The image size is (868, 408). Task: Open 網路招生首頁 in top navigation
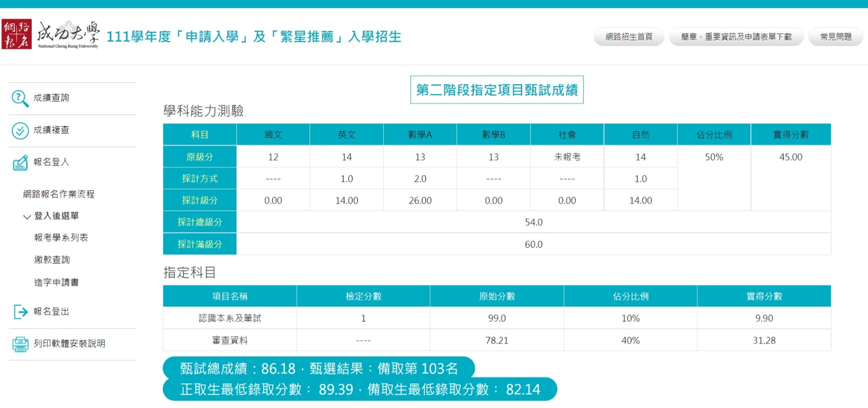pos(629,37)
